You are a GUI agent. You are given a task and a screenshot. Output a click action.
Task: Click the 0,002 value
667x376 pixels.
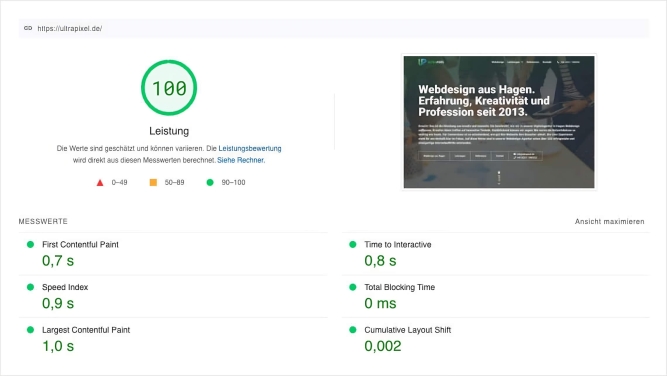pyautogui.click(x=383, y=346)
